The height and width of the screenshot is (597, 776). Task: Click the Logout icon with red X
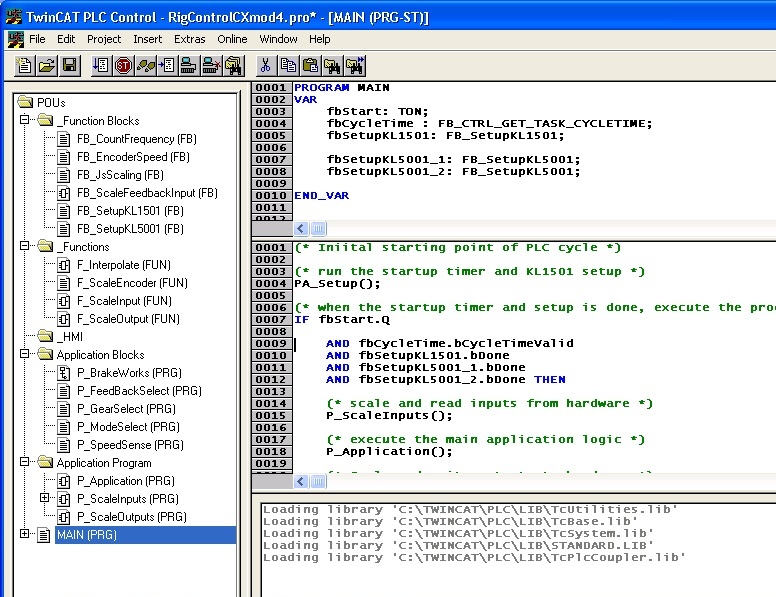211,65
